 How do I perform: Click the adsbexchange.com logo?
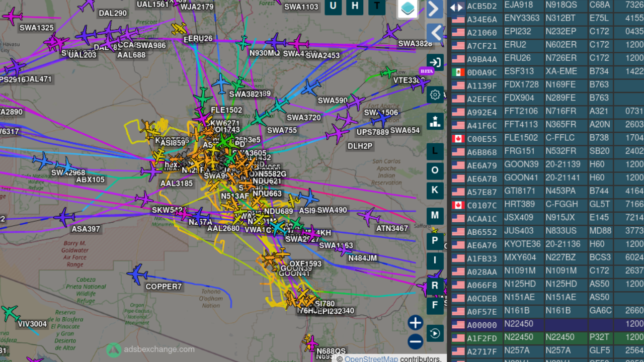[x=150, y=350]
